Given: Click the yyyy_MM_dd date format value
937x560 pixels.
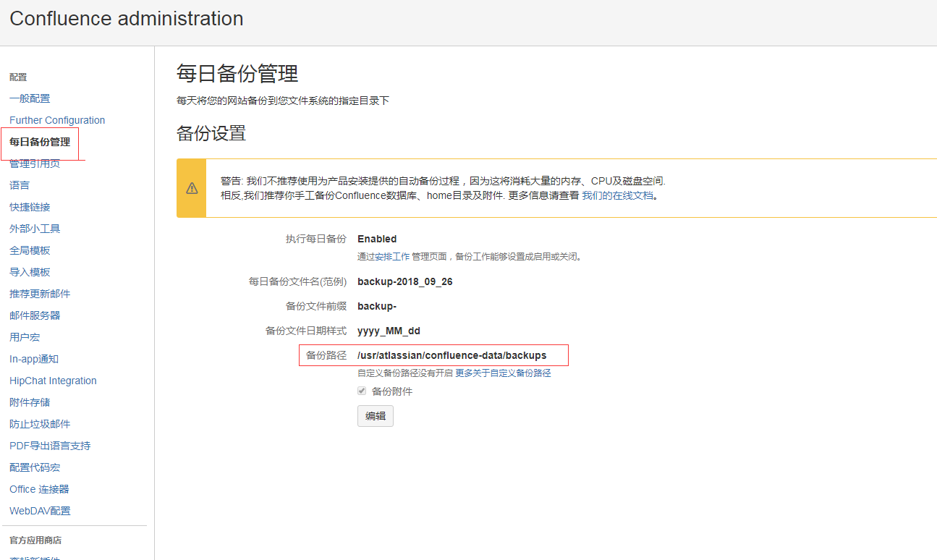Looking at the screenshot, I should (389, 331).
